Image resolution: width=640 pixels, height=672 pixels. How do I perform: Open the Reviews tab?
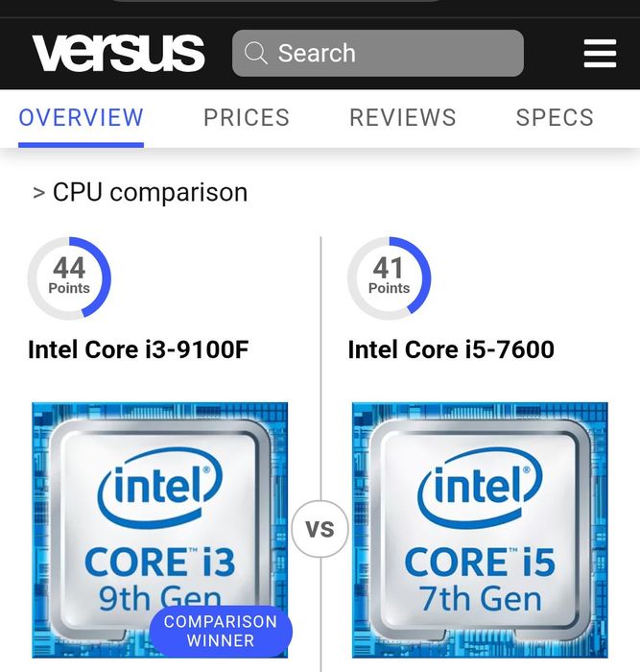click(x=403, y=118)
